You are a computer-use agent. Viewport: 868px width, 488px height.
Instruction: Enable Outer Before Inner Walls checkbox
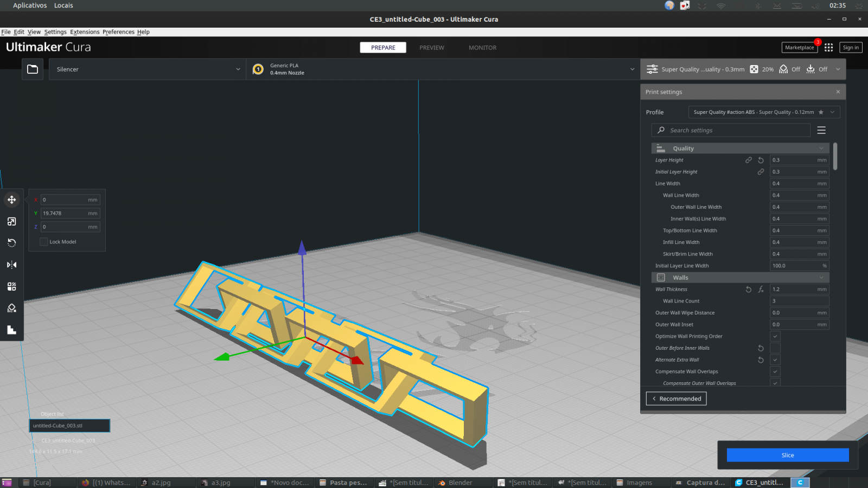[775, 348]
